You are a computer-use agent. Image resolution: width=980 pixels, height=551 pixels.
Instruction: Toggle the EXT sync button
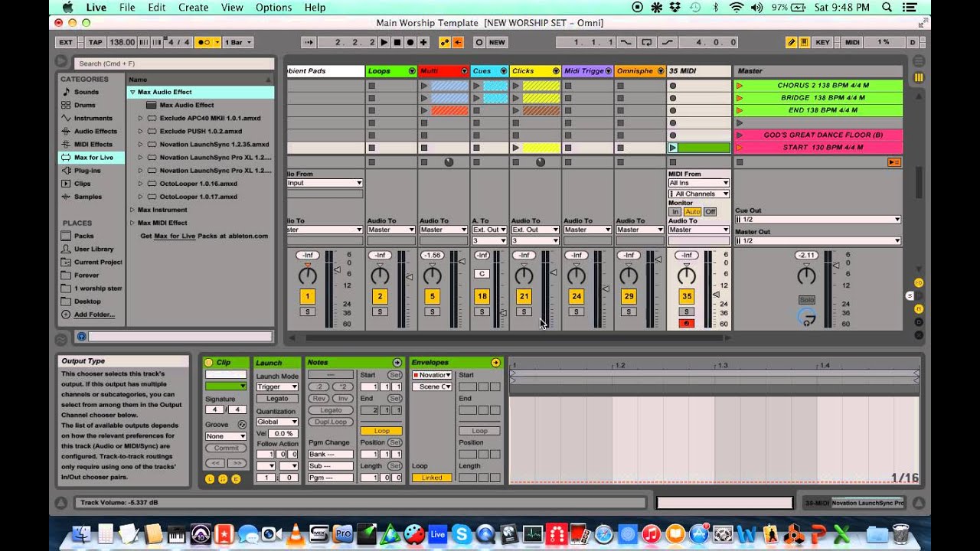(x=67, y=42)
